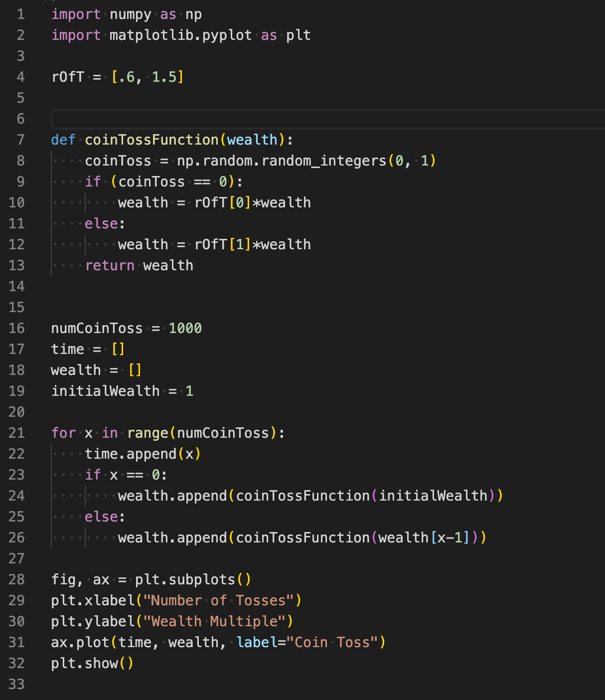
Task: Click the def keyword on line 7
Action: pyautogui.click(x=63, y=140)
